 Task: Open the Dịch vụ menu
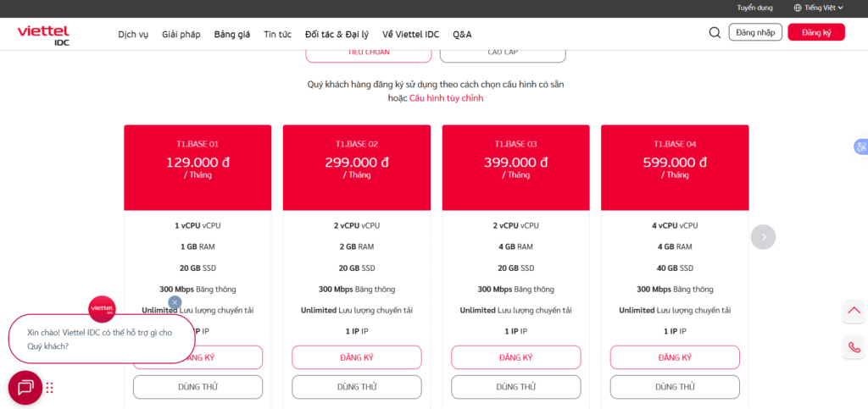click(133, 35)
